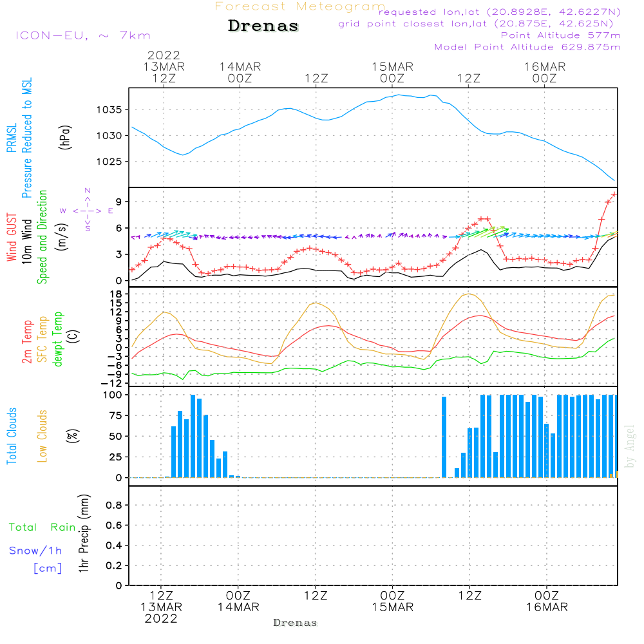Click the 'grid point closest lon,lat' line
This screenshot has height=644, width=644.
476,24
